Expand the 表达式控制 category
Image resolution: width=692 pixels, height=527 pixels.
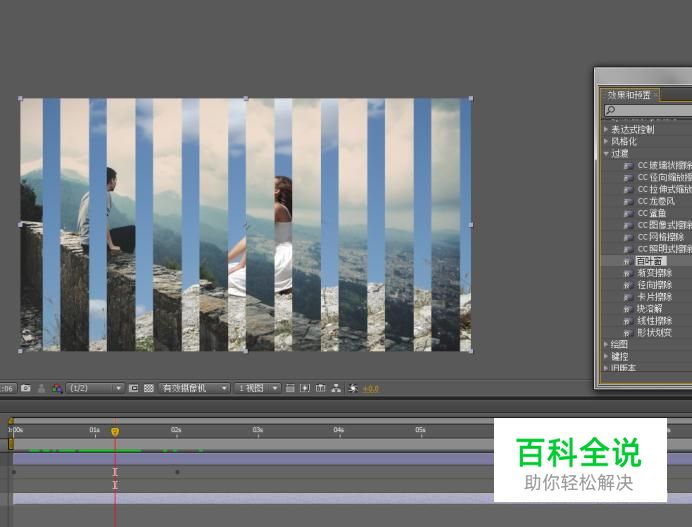pyautogui.click(x=606, y=129)
